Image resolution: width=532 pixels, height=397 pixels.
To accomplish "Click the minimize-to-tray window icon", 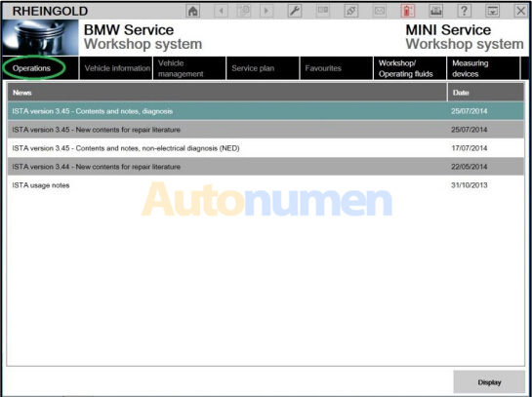I will click(492, 11).
